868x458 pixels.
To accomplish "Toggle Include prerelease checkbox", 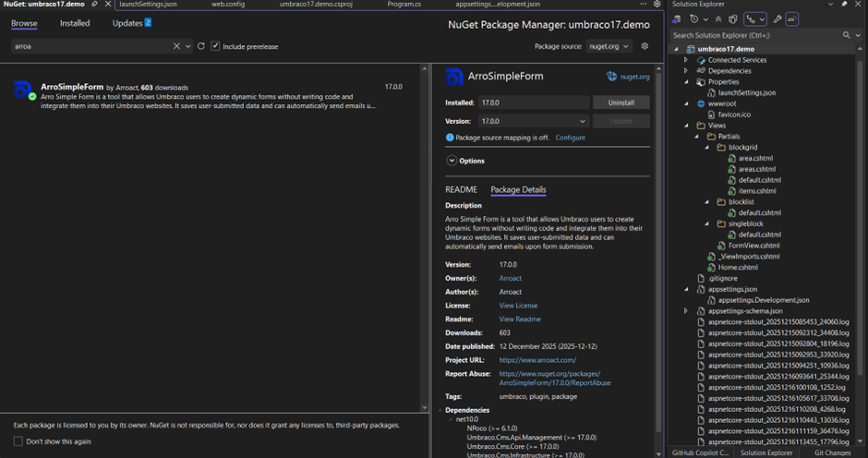I will pyautogui.click(x=215, y=46).
